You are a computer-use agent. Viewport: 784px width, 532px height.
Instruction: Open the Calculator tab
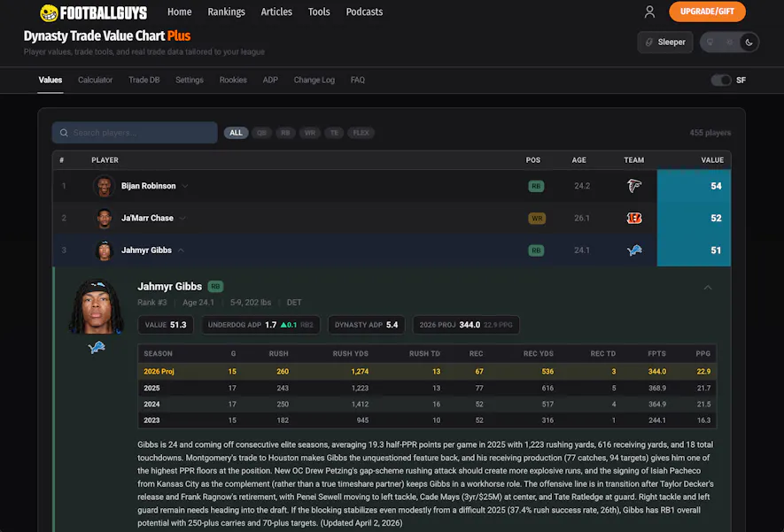(95, 80)
